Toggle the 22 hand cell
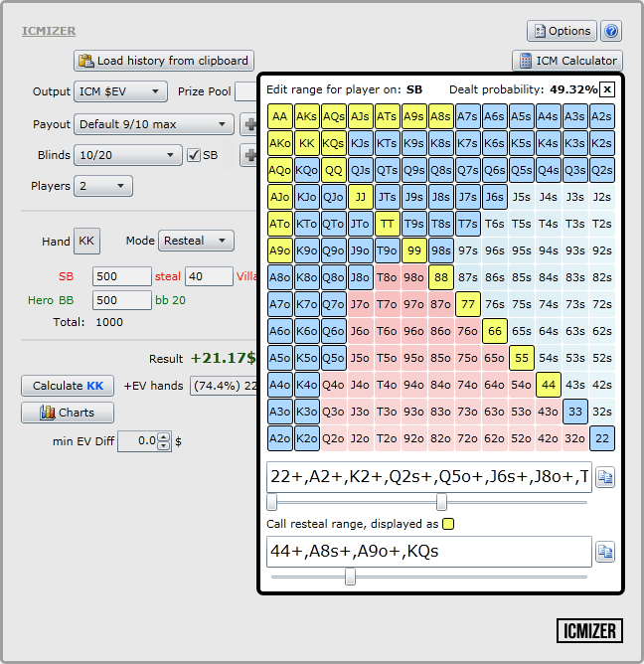The height and width of the screenshot is (664, 644). (602, 438)
